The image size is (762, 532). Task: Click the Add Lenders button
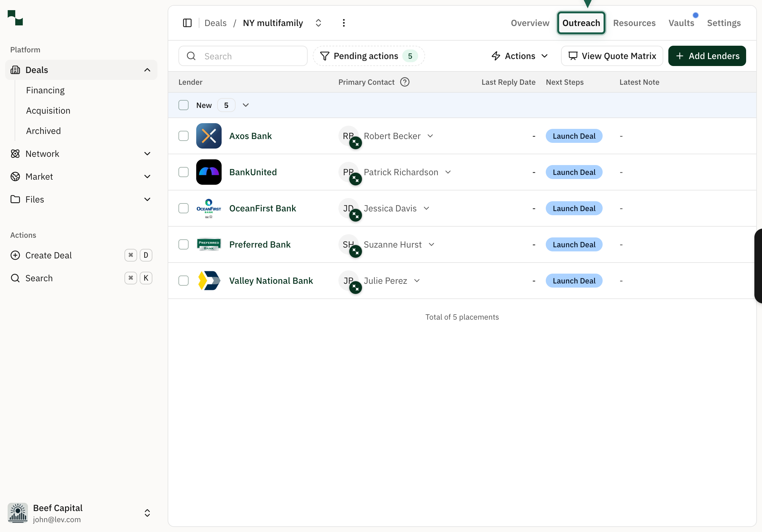pyautogui.click(x=707, y=56)
